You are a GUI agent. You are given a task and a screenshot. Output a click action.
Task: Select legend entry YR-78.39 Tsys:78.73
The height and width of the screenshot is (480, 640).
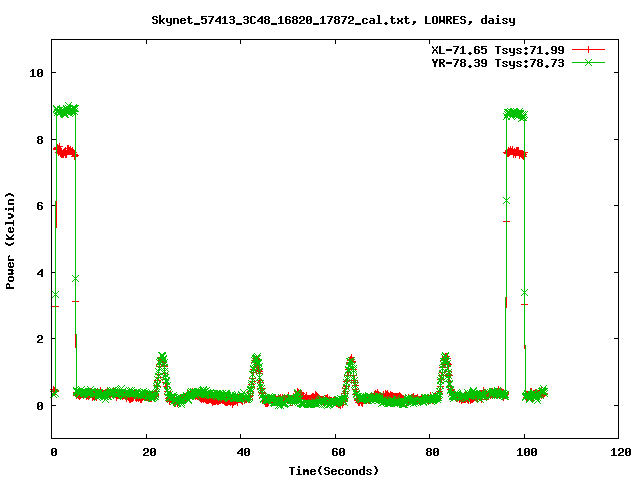point(498,63)
